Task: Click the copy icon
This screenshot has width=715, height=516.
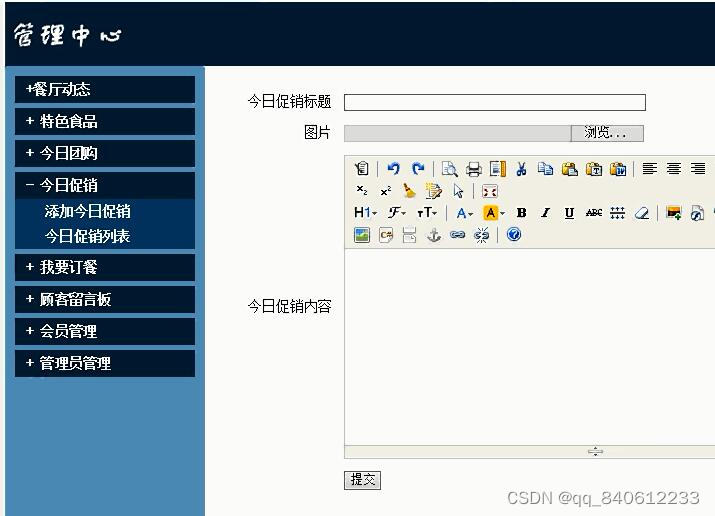Action: [x=545, y=169]
